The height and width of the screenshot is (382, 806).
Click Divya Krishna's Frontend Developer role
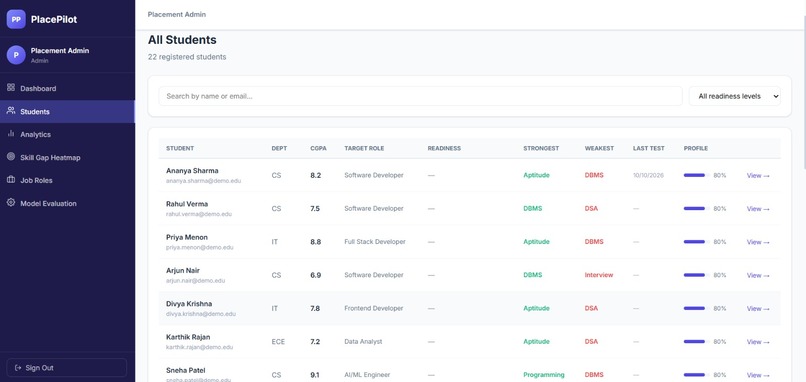click(x=375, y=308)
